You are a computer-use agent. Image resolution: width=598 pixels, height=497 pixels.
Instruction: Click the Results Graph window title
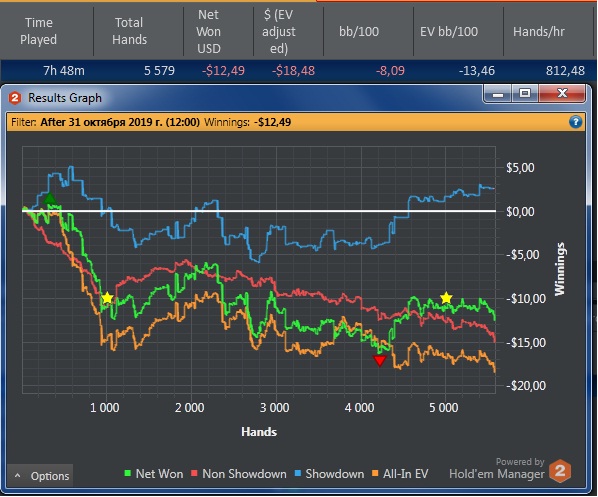click(65, 98)
